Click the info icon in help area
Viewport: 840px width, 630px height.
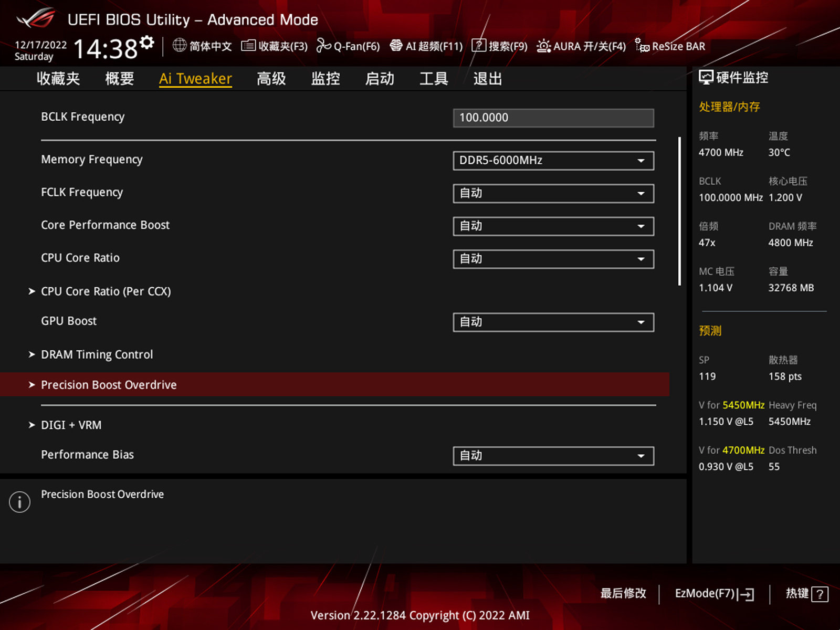[x=20, y=502]
